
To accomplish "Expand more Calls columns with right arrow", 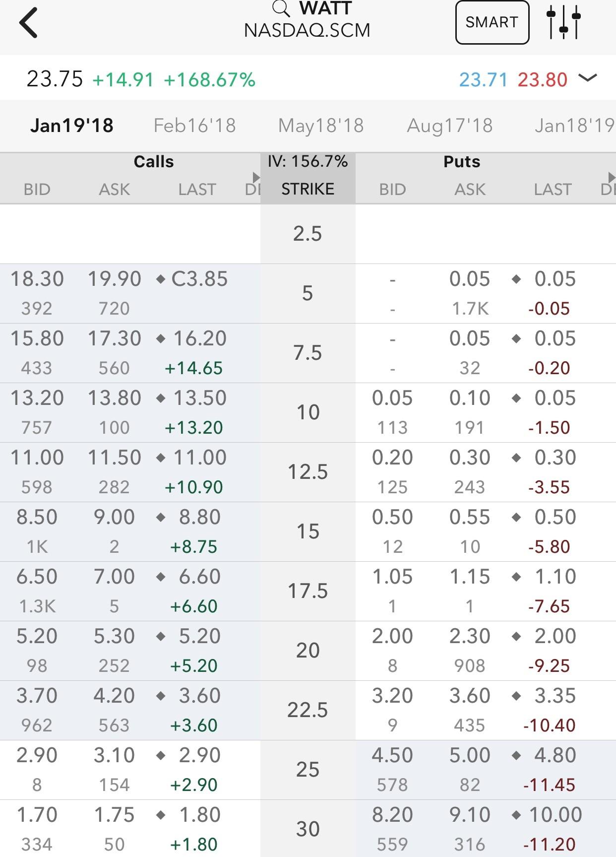I will pos(256,177).
